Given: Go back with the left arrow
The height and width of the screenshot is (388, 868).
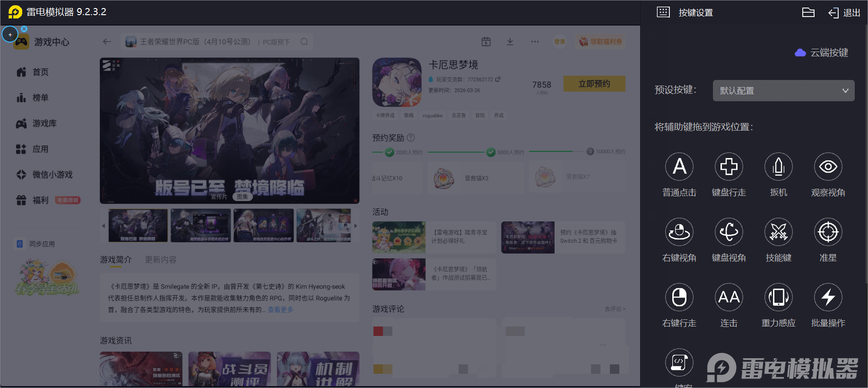Looking at the screenshot, I should [107, 42].
